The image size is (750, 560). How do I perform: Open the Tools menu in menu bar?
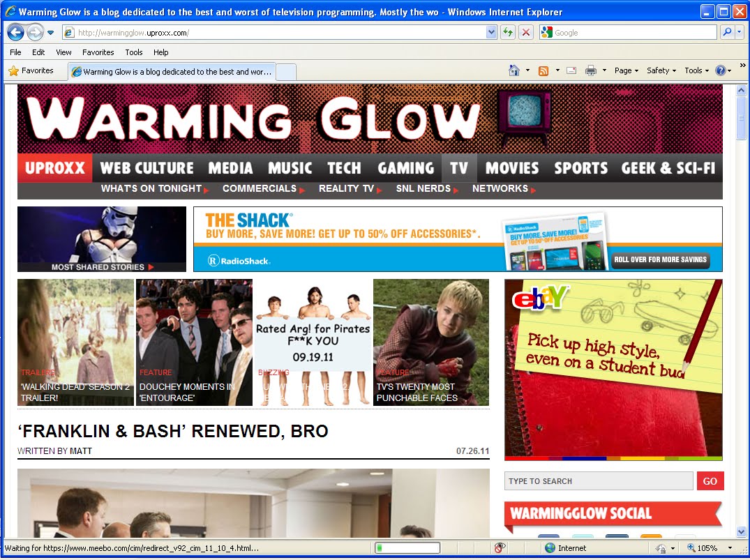click(134, 52)
